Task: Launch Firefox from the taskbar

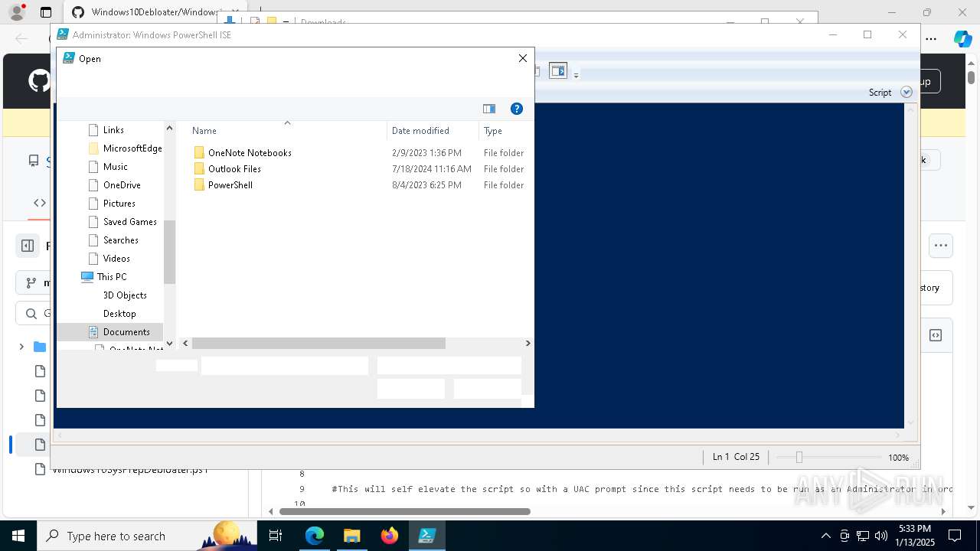Action: tap(389, 536)
